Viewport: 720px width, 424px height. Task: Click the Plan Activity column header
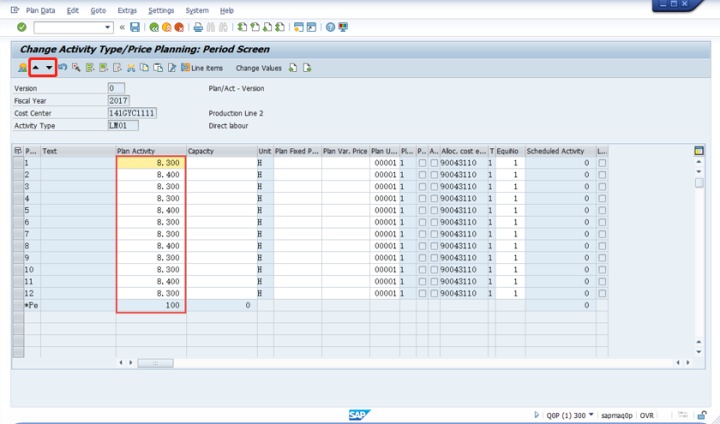[x=151, y=151]
